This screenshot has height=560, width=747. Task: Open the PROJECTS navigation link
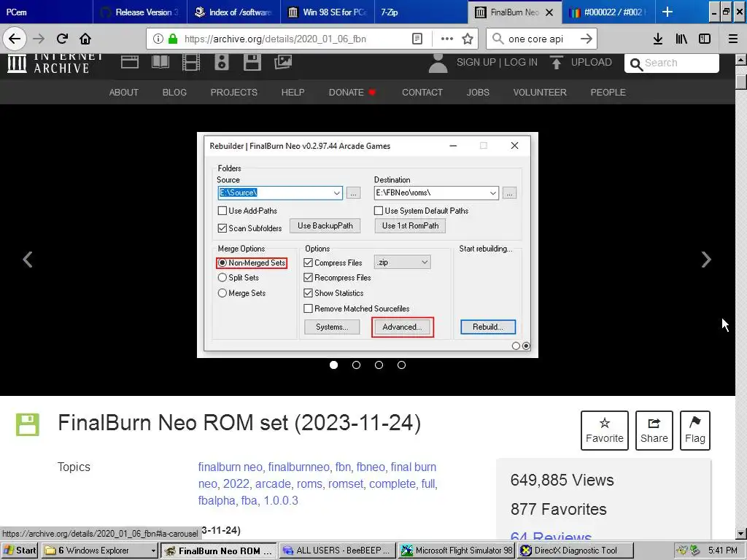click(234, 93)
